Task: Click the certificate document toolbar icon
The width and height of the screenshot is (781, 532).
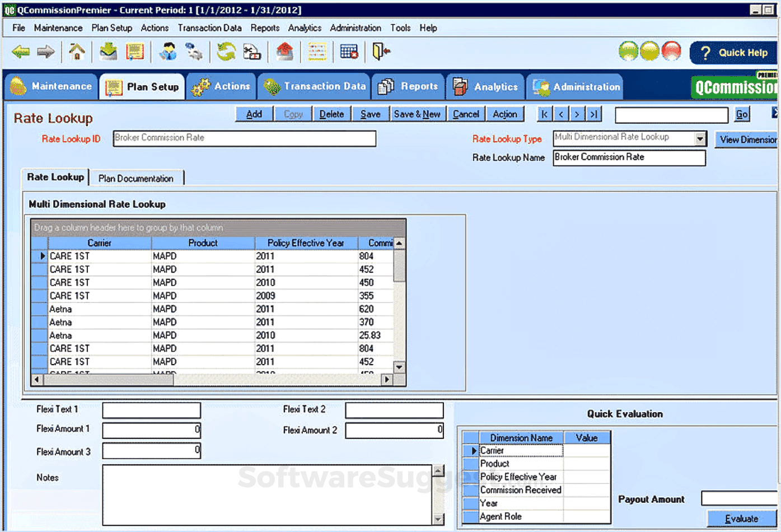Action: 135,52
